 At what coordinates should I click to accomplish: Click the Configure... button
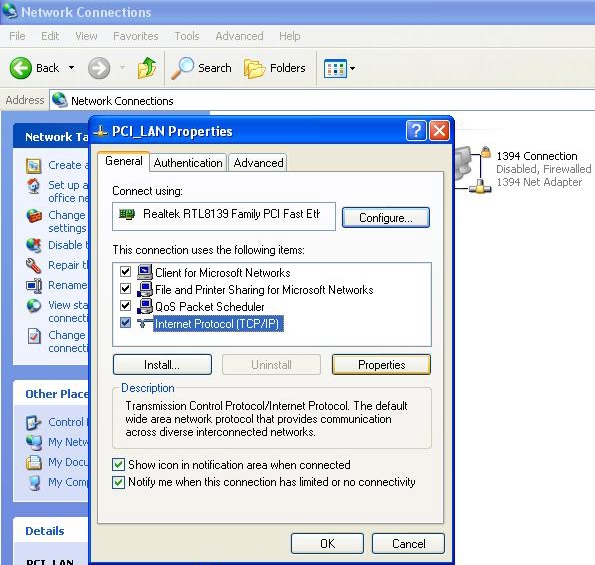(386, 217)
